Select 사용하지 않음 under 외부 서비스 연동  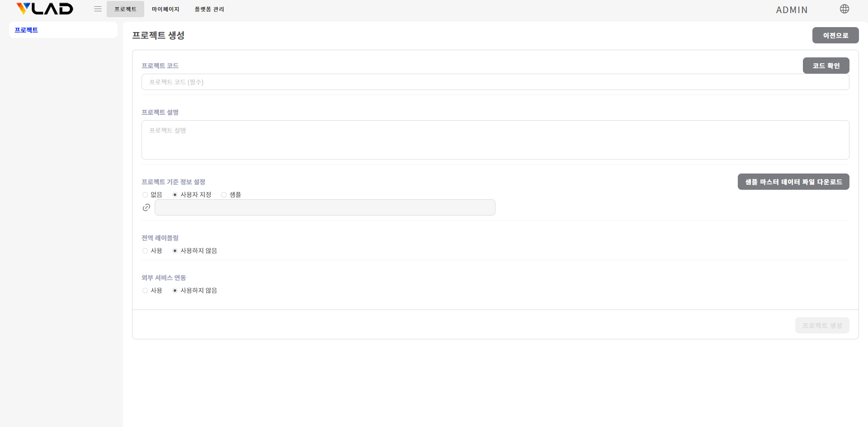(175, 291)
